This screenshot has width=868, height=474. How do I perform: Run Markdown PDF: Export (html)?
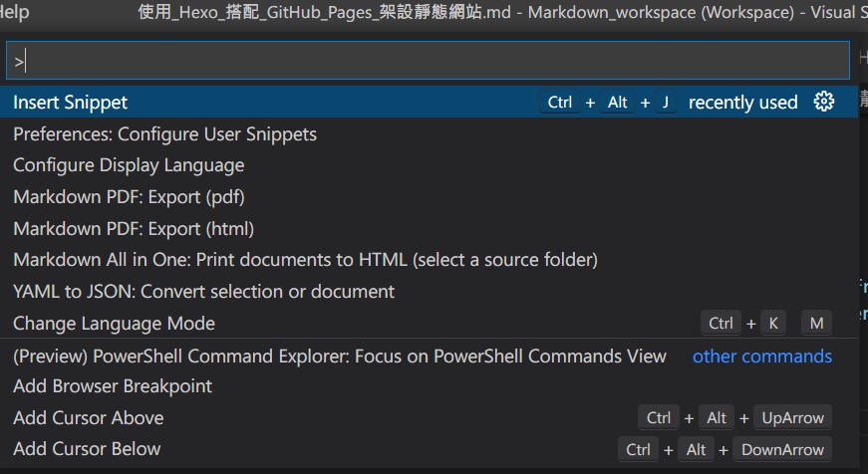[430, 228]
